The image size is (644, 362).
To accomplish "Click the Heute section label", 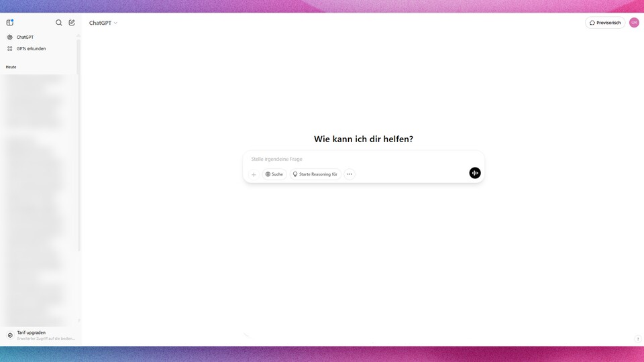I will [11, 67].
